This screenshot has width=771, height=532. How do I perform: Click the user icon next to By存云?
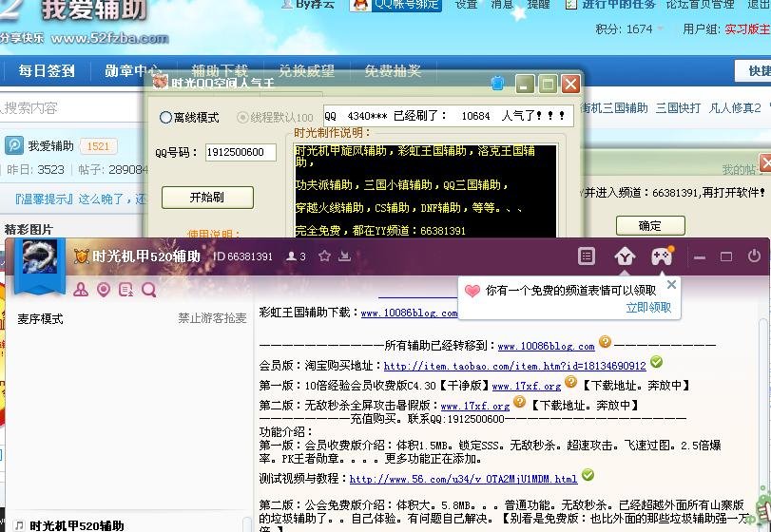(x=287, y=4)
